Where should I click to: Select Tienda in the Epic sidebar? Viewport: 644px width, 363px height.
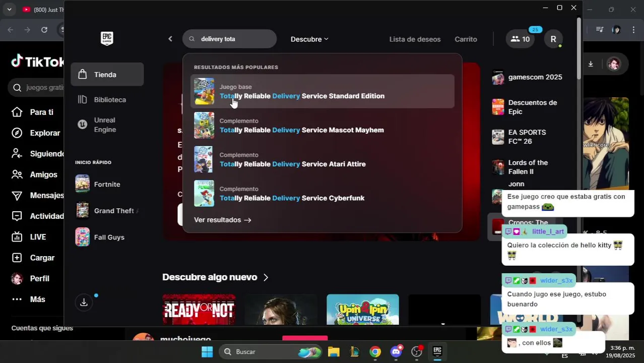(x=107, y=75)
